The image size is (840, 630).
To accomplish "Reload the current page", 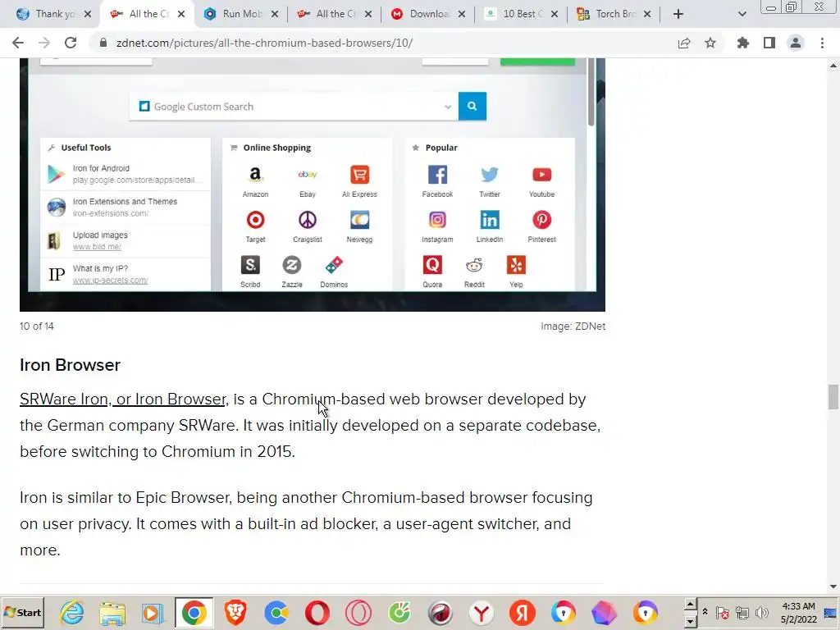I will pos(71,43).
